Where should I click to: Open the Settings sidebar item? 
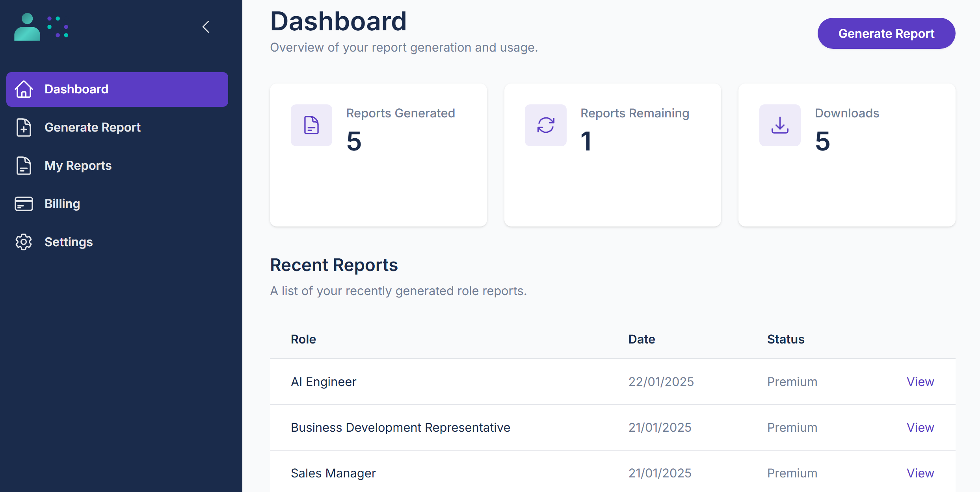pyautogui.click(x=69, y=242)
